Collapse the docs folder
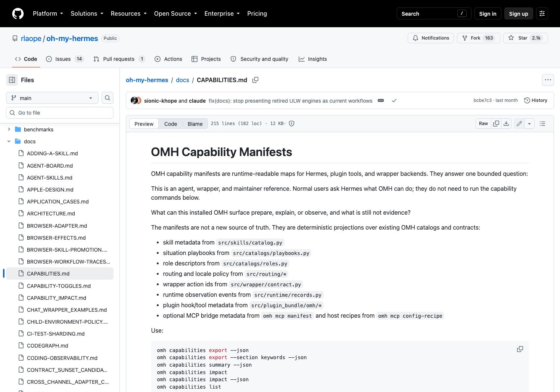The image size is (560, 392). click(9, 141)
